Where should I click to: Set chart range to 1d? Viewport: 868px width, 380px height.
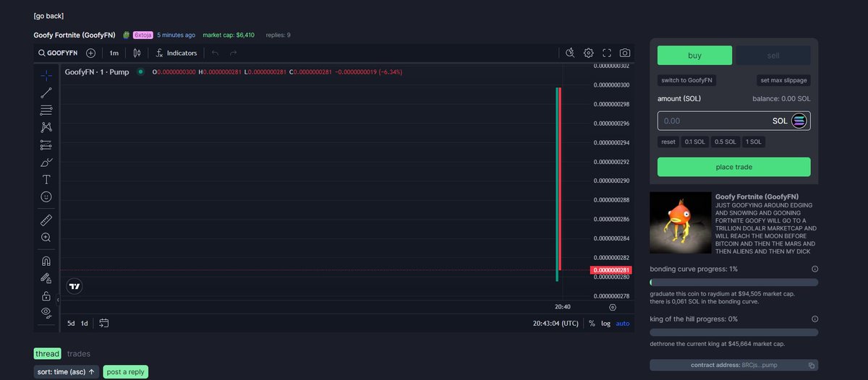[x=85, y=323]
